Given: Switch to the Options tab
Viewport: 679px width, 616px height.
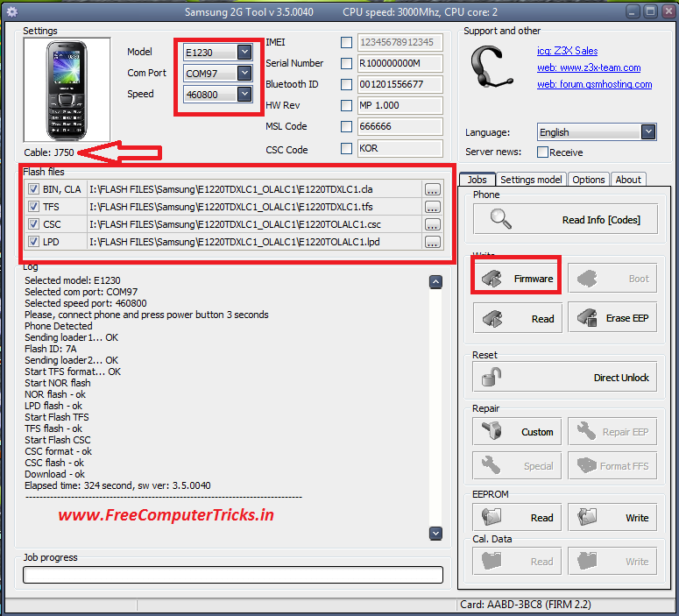Looking at the screenshot, I should point(588,180).
